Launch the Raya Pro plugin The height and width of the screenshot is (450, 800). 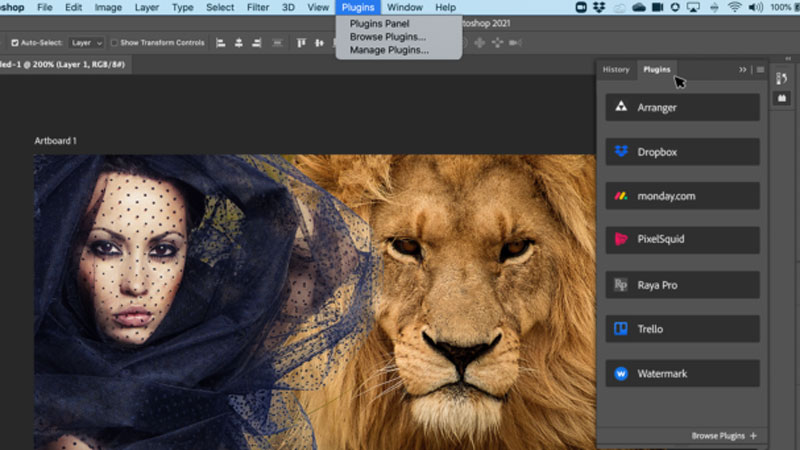pos(682,285)
